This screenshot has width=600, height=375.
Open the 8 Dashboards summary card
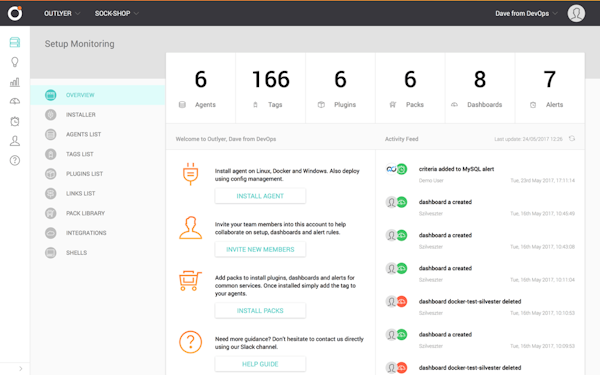480,88
